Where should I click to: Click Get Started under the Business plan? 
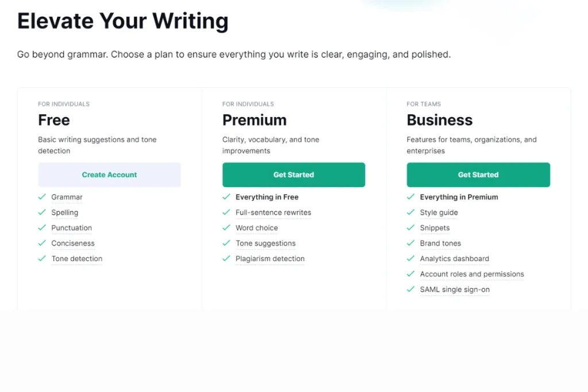[478, 174]
